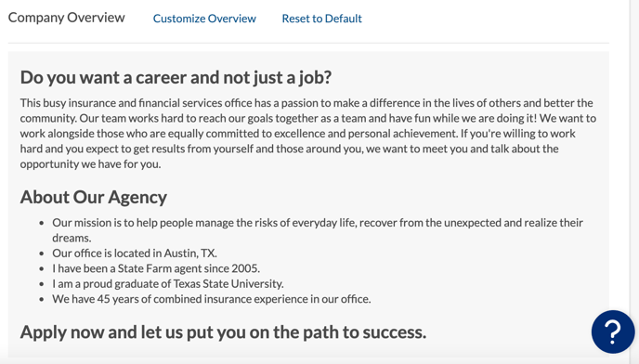Click the About Our Agency heading

pos(94,197)
